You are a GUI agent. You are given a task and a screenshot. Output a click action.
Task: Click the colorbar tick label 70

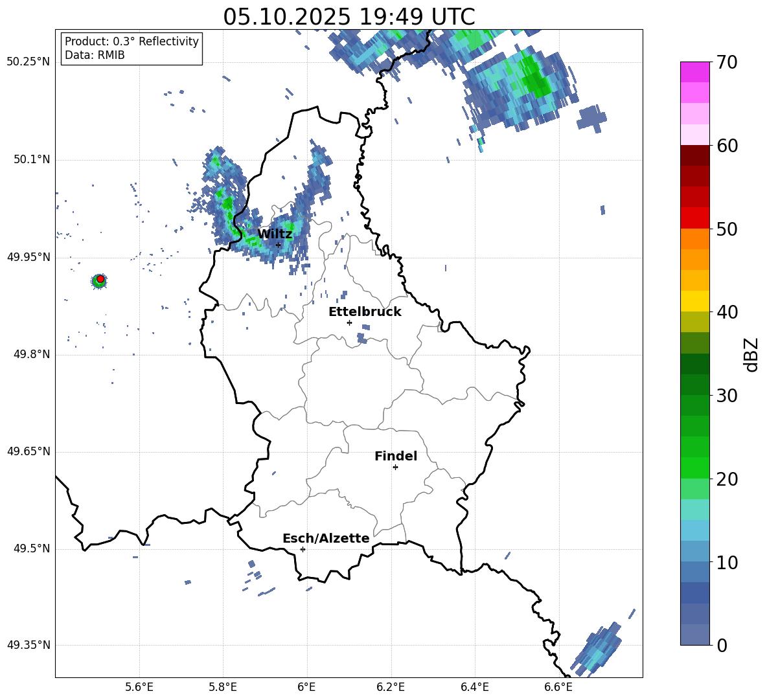(x=727, y=62)
